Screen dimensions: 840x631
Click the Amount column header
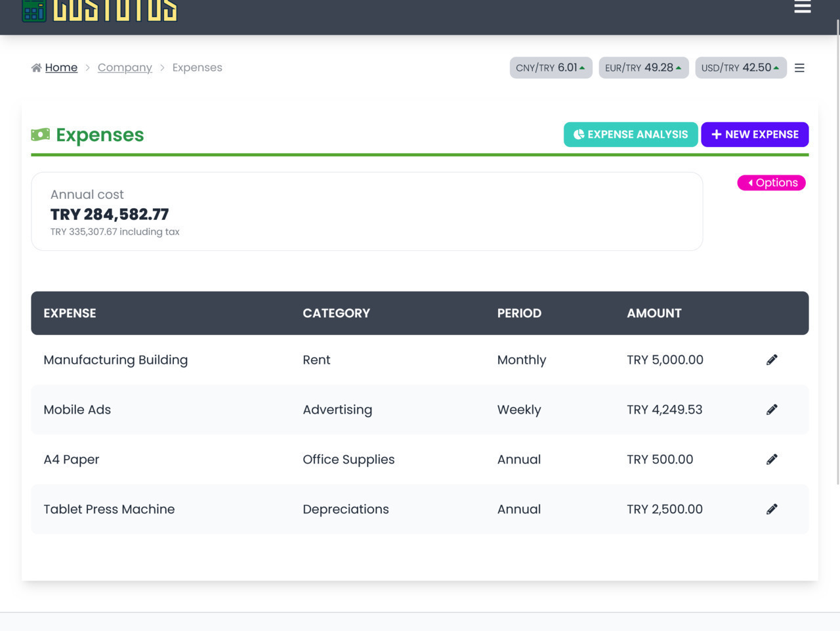pyautogui.click(x=654, y=313)
